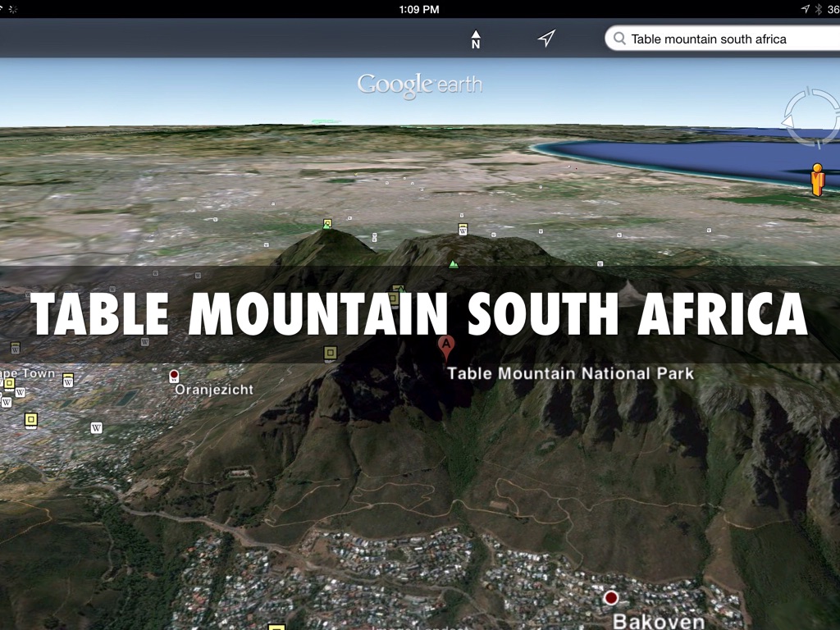Tap red pin marker labeled A

click(x=446, y=347)
